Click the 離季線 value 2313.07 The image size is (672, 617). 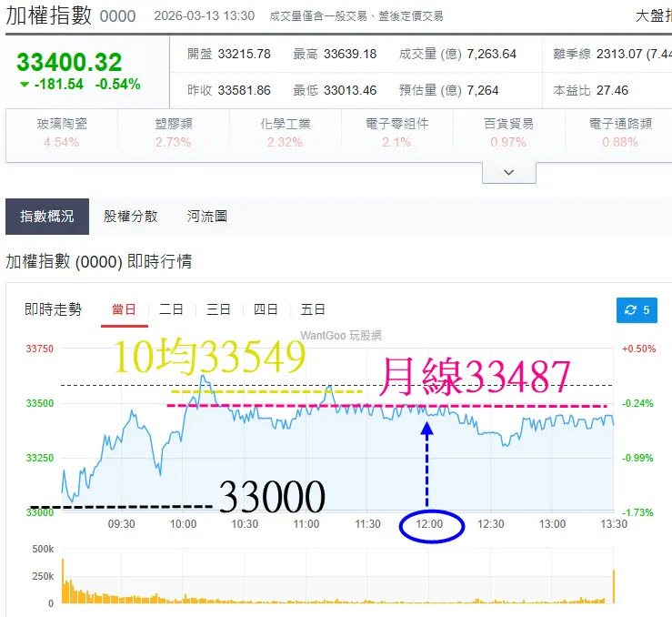pos(619,54)
